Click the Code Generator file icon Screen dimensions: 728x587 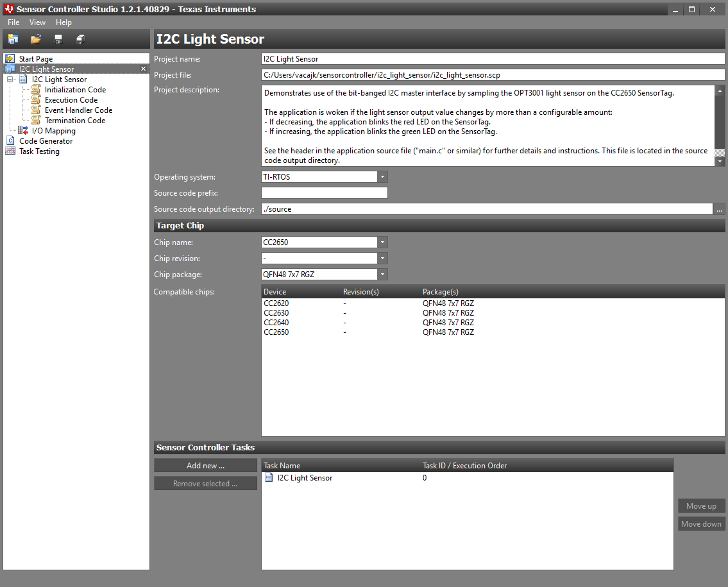pos(10,140)
